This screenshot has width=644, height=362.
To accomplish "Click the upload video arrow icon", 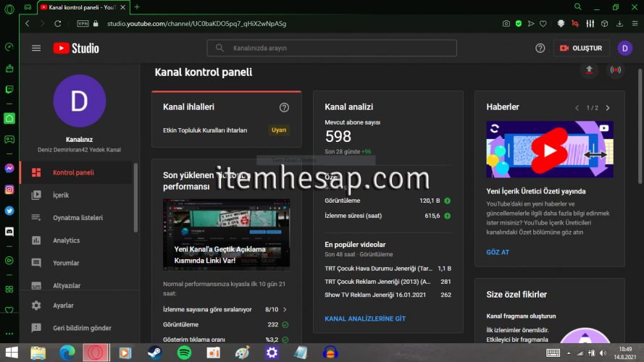I will tap(589, 70).
